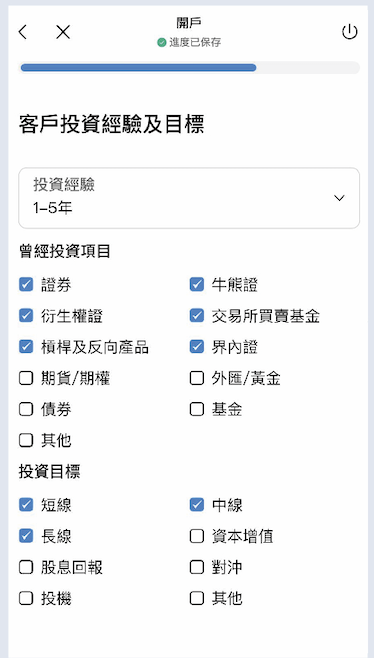Check the 投機 goal
The height and width of the screenshot is (658, 374).
pyautogui.click(x=26, y=598)
